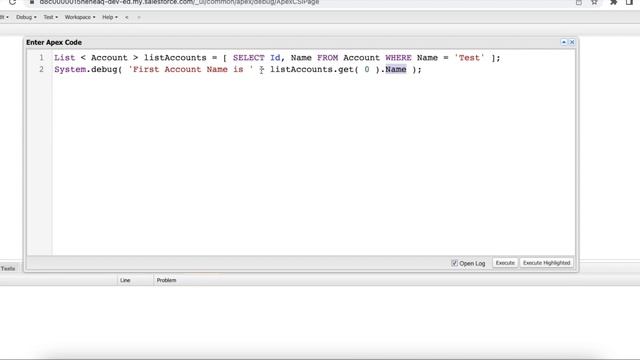Close the Enter Apex Code dialog

click(x=572, y=42)
